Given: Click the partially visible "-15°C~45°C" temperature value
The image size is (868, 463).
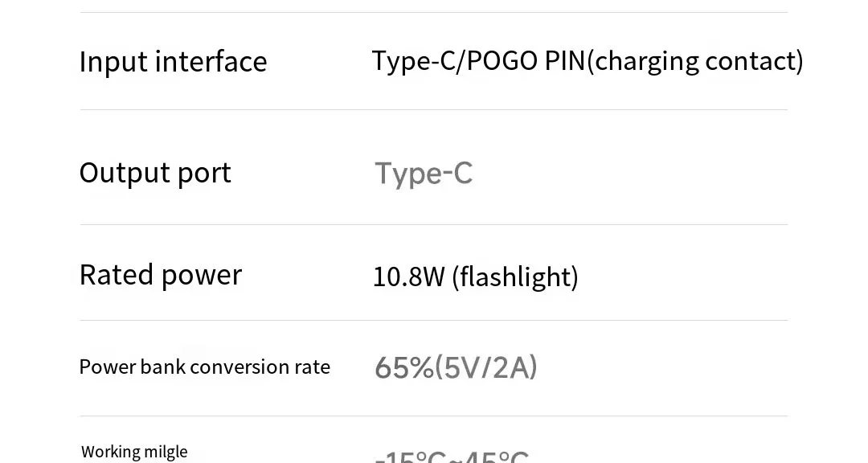Looking at the screenshot, I should [x=452, y=457].
